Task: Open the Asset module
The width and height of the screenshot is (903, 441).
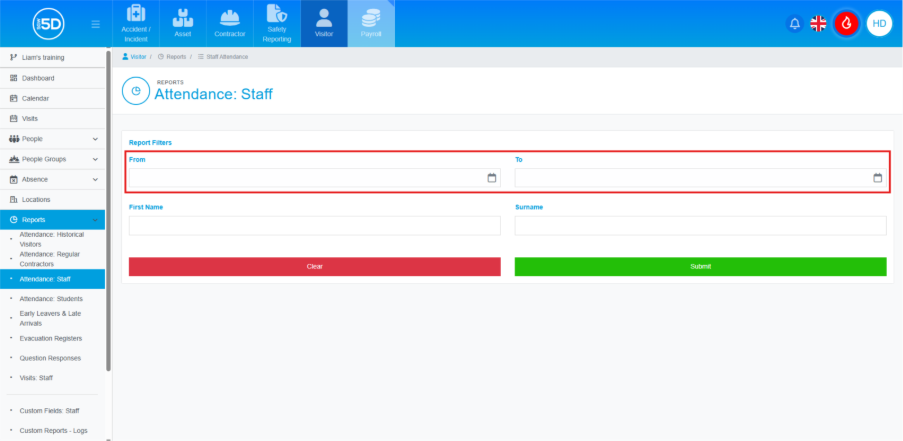Action: point(183,24)
